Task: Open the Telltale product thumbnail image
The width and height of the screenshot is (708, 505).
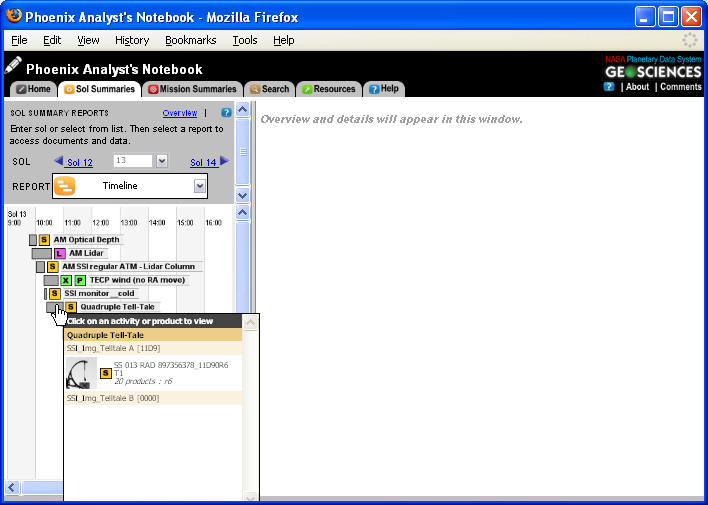Action: click(x=82, y=374)
